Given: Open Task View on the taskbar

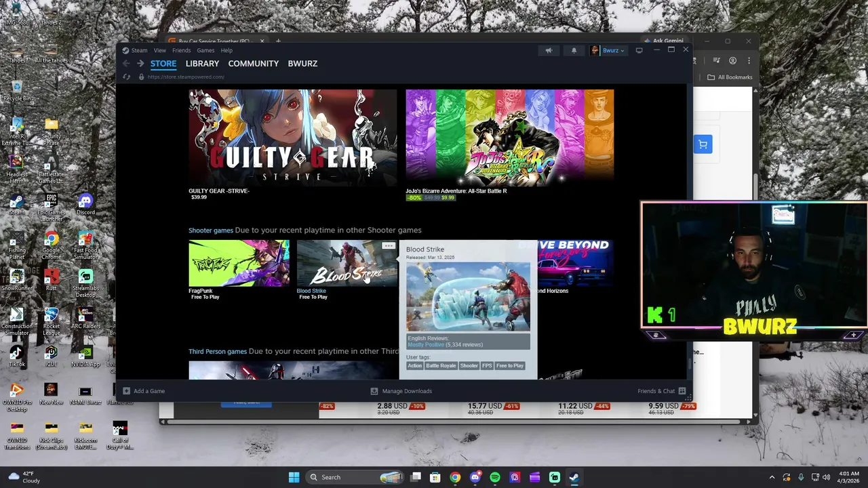Looking at the screenshot, I should coord(416,477).
